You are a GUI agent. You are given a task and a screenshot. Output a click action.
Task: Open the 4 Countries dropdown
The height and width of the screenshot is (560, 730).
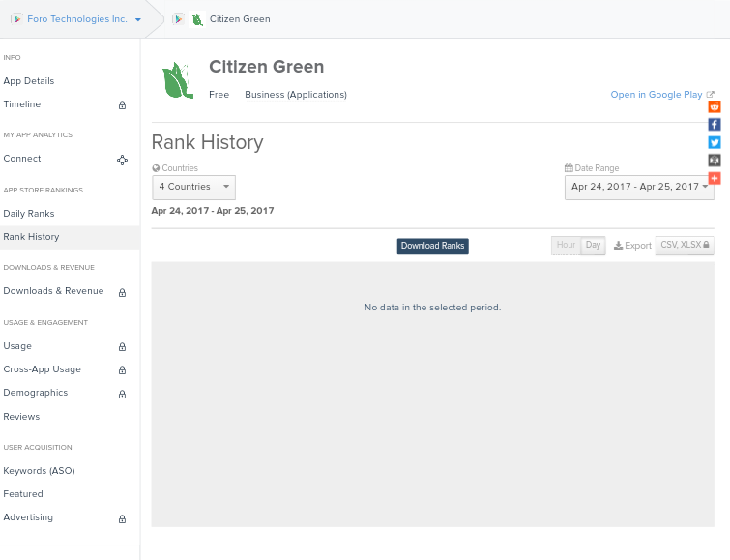tap(193, 187)
